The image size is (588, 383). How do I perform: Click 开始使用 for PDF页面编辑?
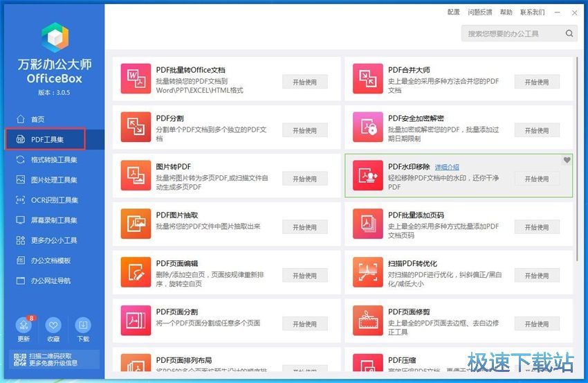click(305, 276)
